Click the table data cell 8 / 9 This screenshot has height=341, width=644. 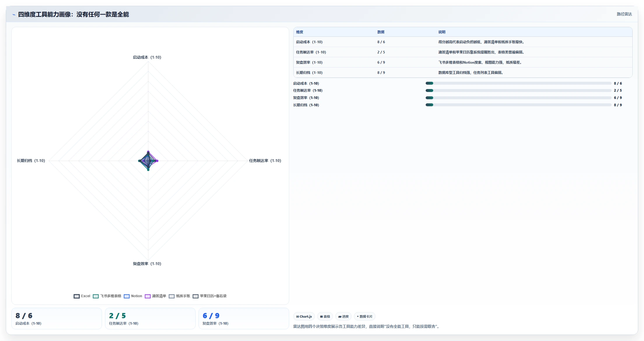pyautogui.click(x=381, y=73)
